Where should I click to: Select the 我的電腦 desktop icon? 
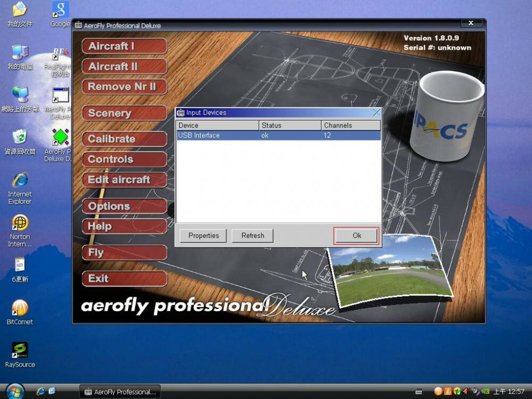pyautogui.click(x=20, y=53)
